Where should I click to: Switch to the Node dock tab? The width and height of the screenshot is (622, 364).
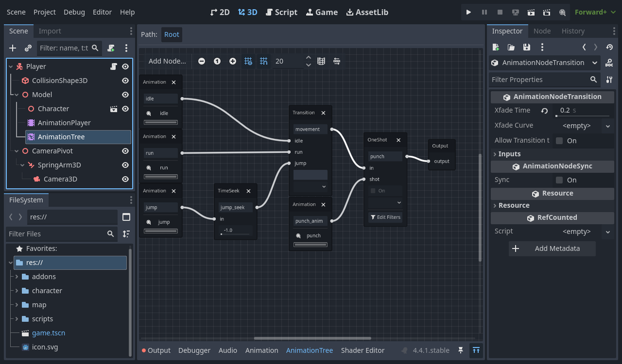point(542,31)
